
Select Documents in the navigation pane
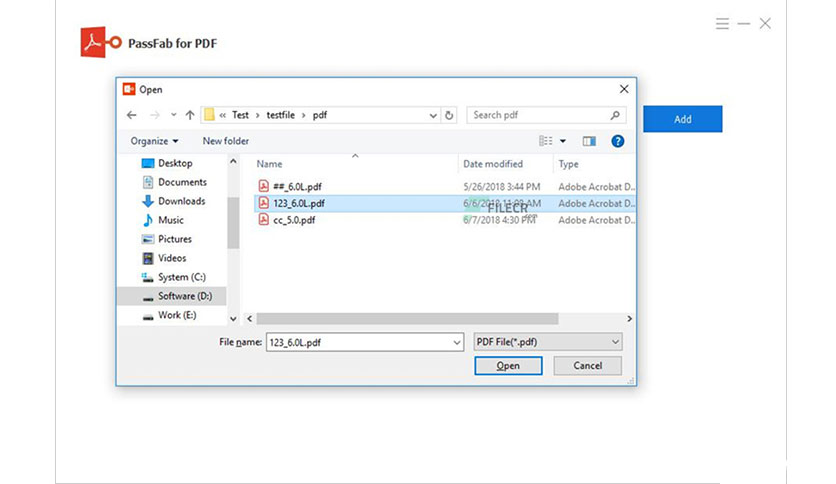tap(174, 182)
